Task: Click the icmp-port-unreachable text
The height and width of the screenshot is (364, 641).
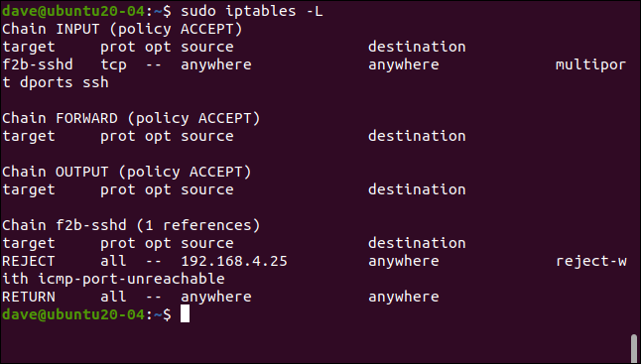Action: coord(131,279)
